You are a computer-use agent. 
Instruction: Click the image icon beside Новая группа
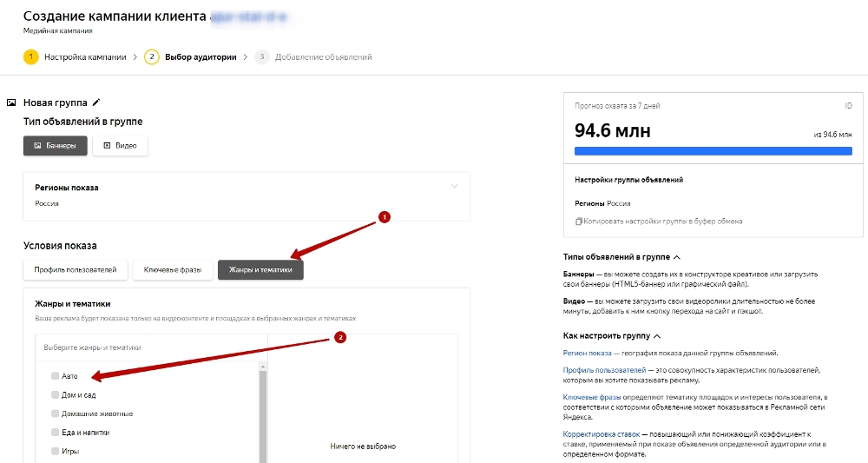pos(11,103)
